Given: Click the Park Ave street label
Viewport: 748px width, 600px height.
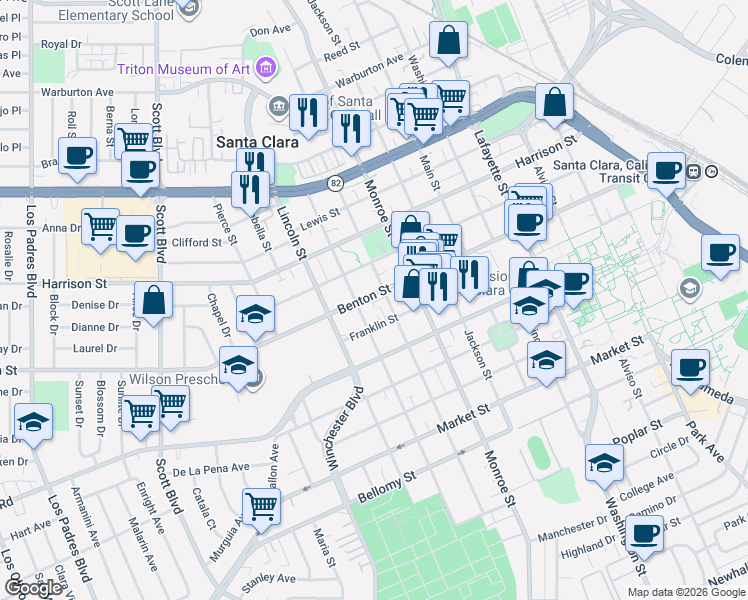Looking at the screenshot, I should 705,442.
